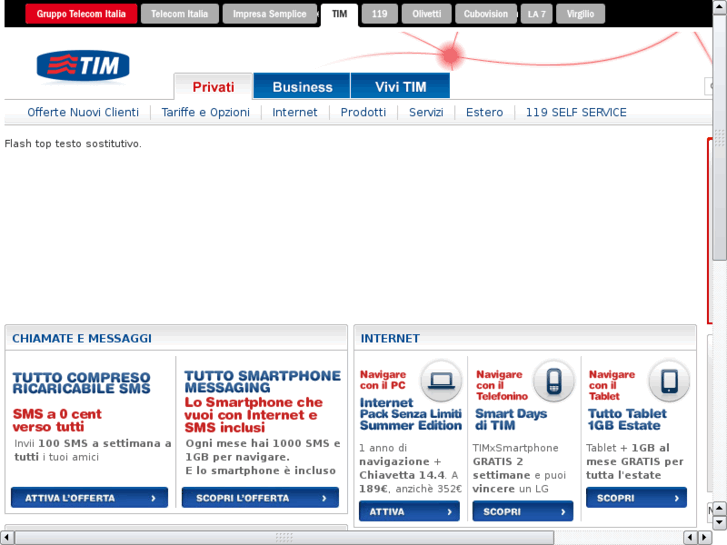The image size is (727, 545).
Task: Open the Gruppo Telecom Italia tab
Action: point(81,14)
